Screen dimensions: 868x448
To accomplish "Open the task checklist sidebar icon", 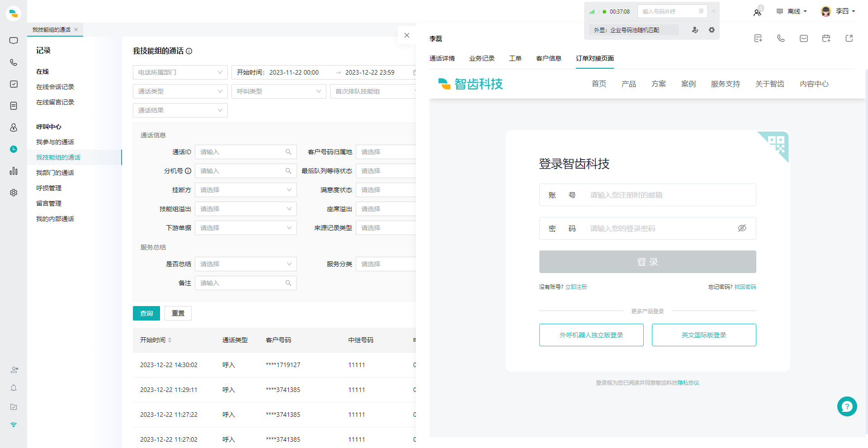I will tap(14, 84).
